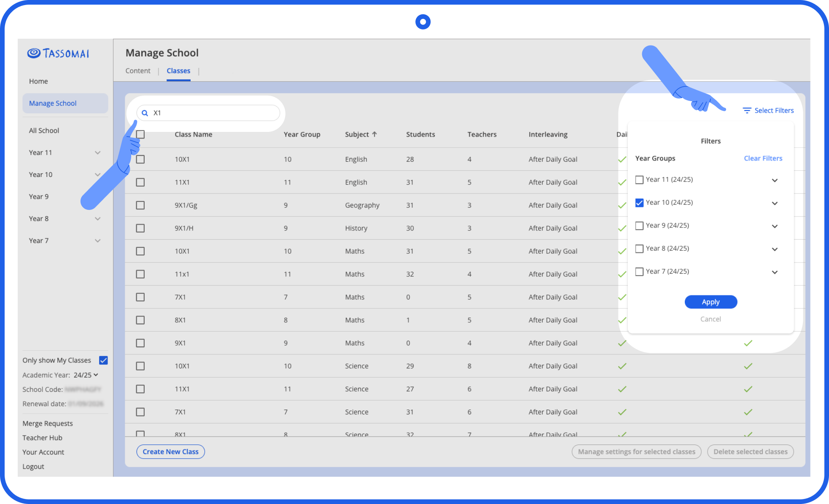Sort by Interleaving column header
Viewport: 829px width, 504px height.
pyautogui.click(x=548, y=134)
